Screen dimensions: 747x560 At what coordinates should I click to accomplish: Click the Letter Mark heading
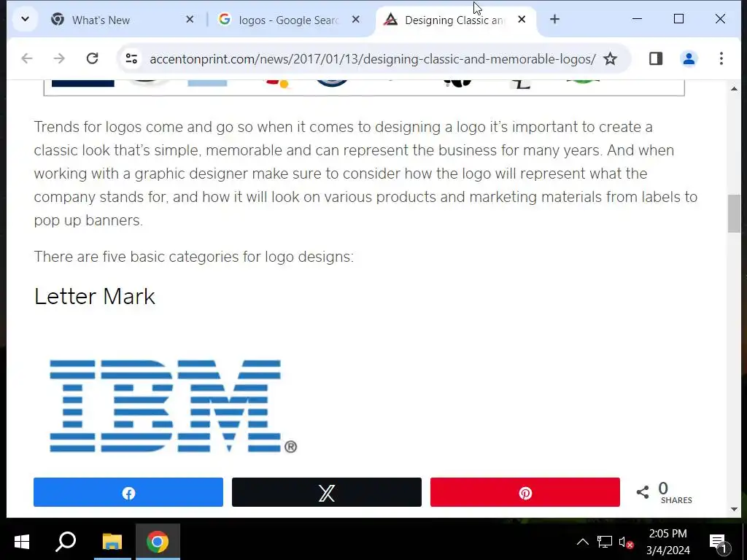tap(95, 297)
